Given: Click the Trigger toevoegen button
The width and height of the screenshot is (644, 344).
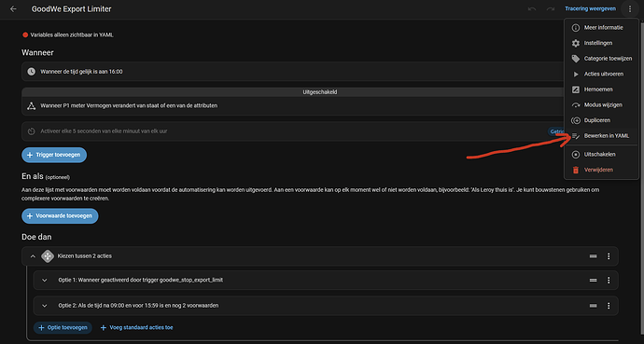Looking at the screenshot, I should coord(54,155).
